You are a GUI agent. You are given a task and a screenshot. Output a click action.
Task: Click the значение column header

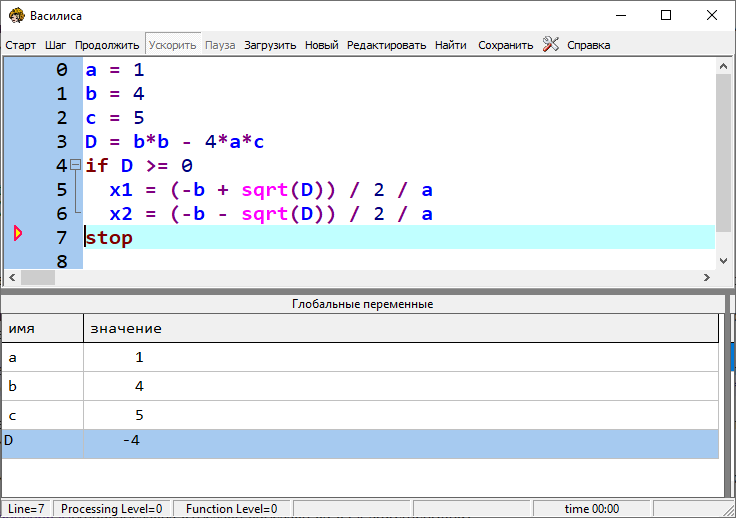400,328
